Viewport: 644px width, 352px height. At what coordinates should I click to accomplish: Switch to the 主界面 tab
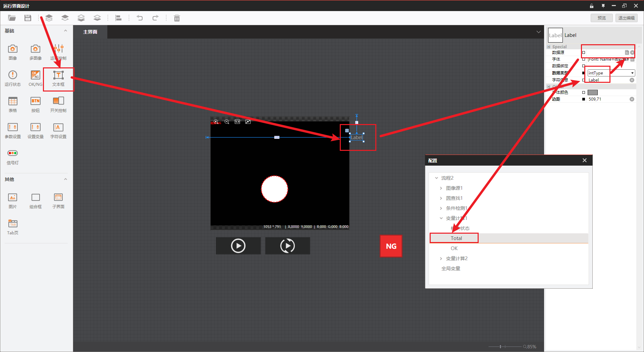point(90,32)
